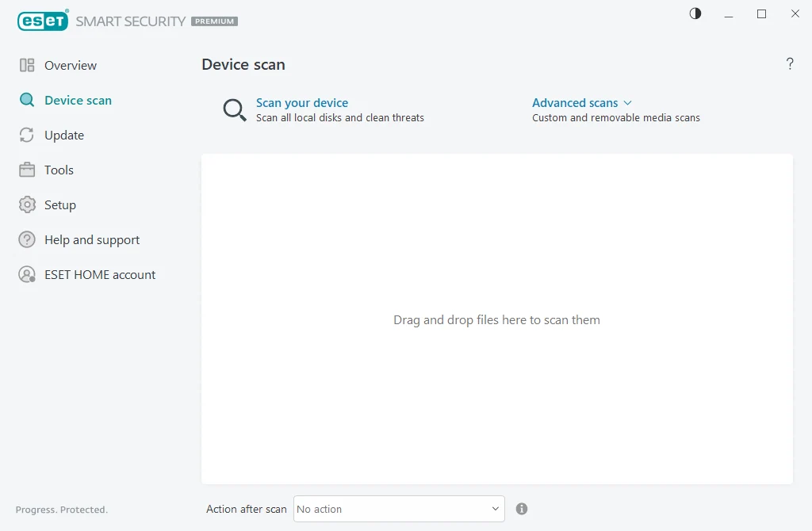Click 'Custom and removable media scans' text
Viewport: 812px width, 531px height.
click(615, 117)
